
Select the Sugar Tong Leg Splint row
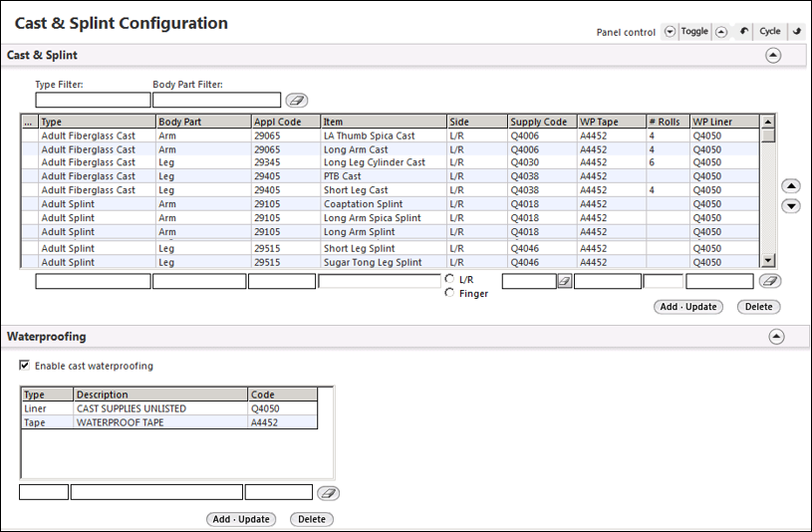point(391,262)
